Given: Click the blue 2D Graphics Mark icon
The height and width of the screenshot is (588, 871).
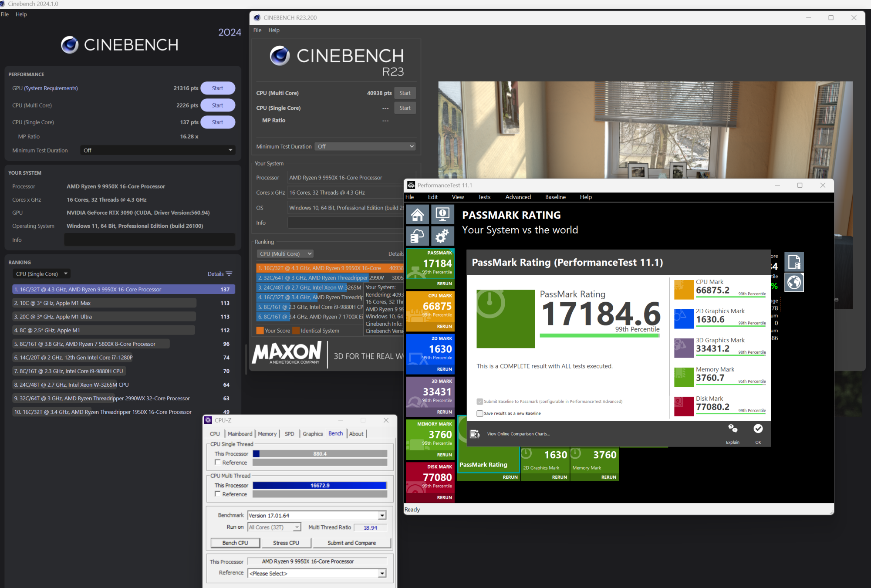Looking at the screenshot, I should tap(684, 319).
